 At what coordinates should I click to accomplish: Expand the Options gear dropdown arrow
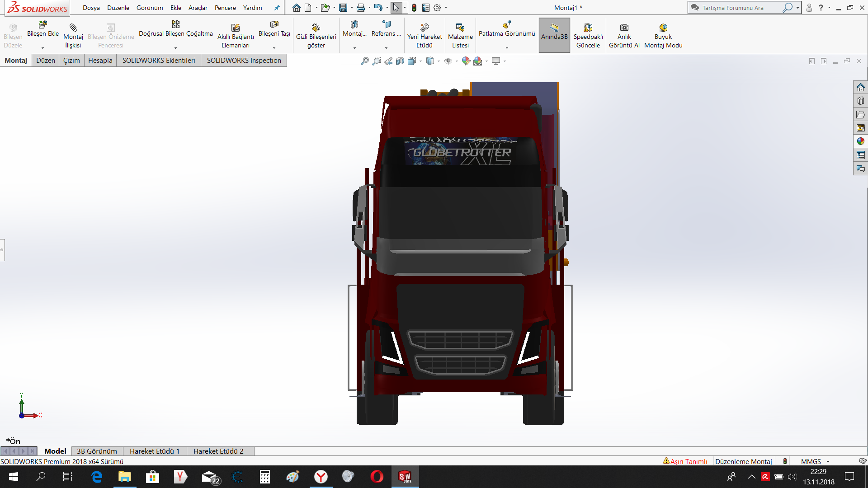coord(446,8)
